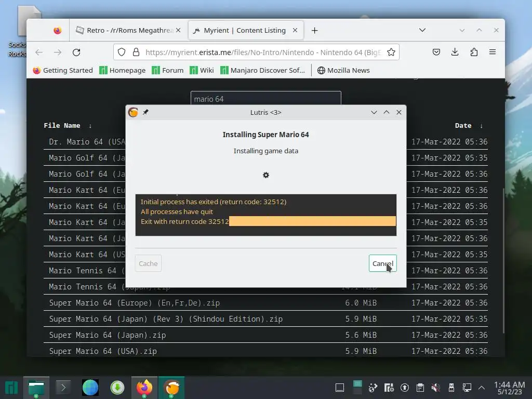Click the Cache button in Lutris dialog
Image resolution: width=532 pixels, height=399 pixels.
[148, 263]
